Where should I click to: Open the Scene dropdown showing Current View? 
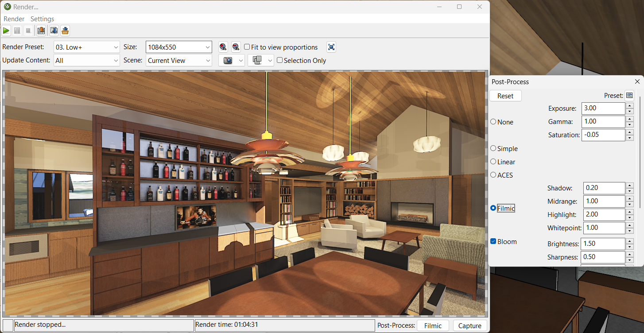179,60
